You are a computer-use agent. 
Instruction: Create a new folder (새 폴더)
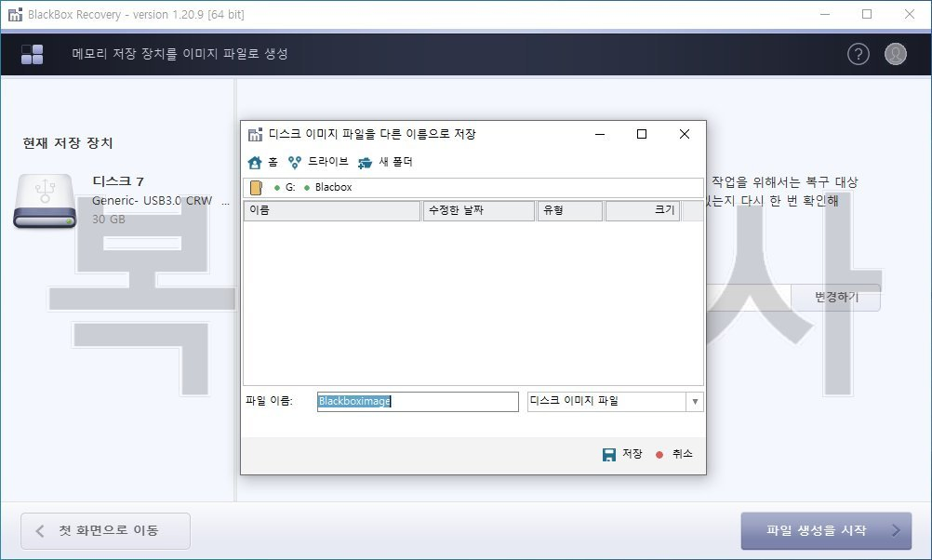pyautogui.click(x=385, y=162)
